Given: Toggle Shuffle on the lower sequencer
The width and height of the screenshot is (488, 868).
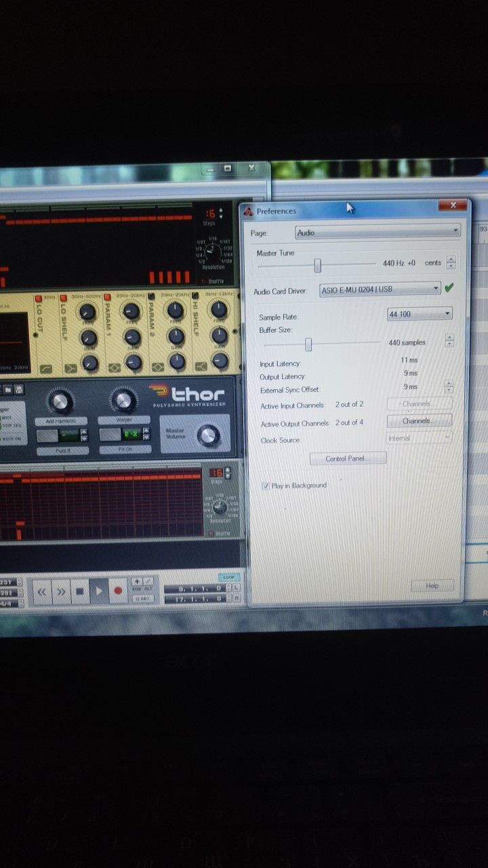Looking at the screenshot, I should 212,534.
